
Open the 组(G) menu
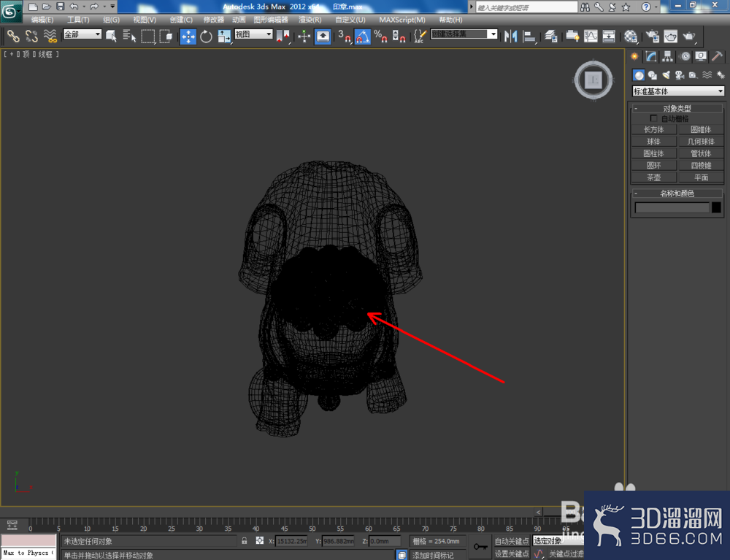tap(111, 20)
